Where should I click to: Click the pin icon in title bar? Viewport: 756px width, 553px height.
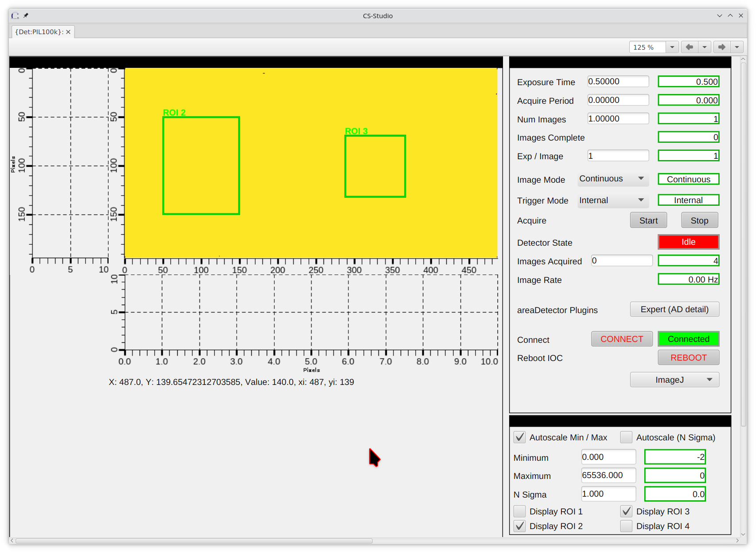pyautogui.click(x=26, y=16)
